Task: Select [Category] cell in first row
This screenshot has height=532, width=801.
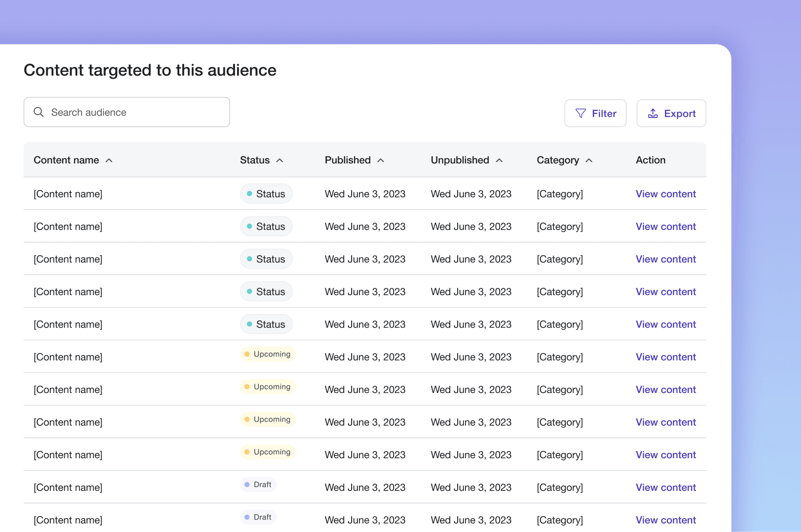Action: coord(560,194)
